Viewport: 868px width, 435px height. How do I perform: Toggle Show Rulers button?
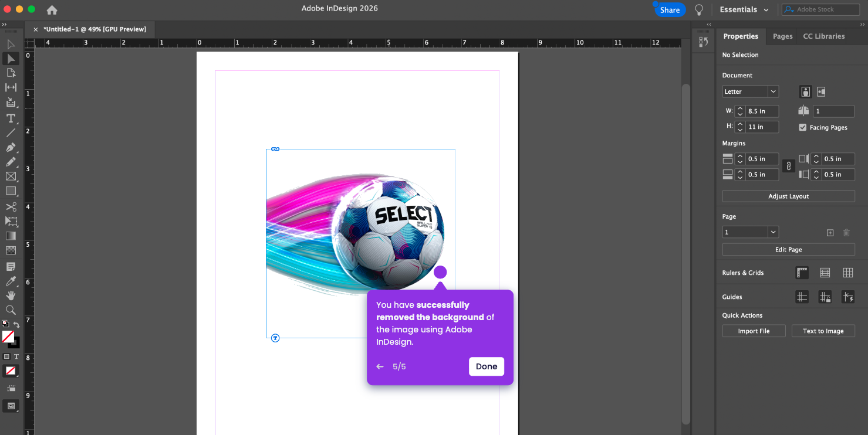pyautogui.click(x=802, y=273)
